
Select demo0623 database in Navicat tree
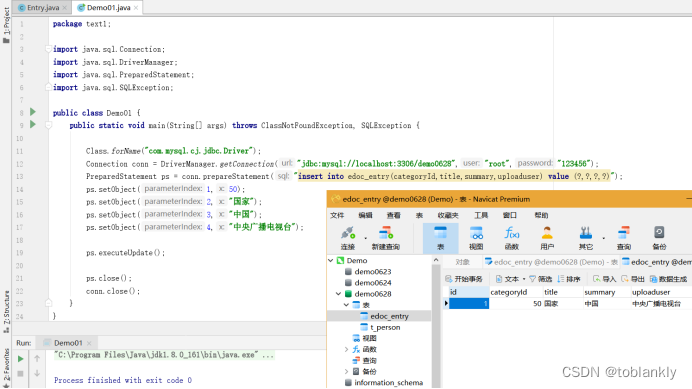tap(372, 272)
